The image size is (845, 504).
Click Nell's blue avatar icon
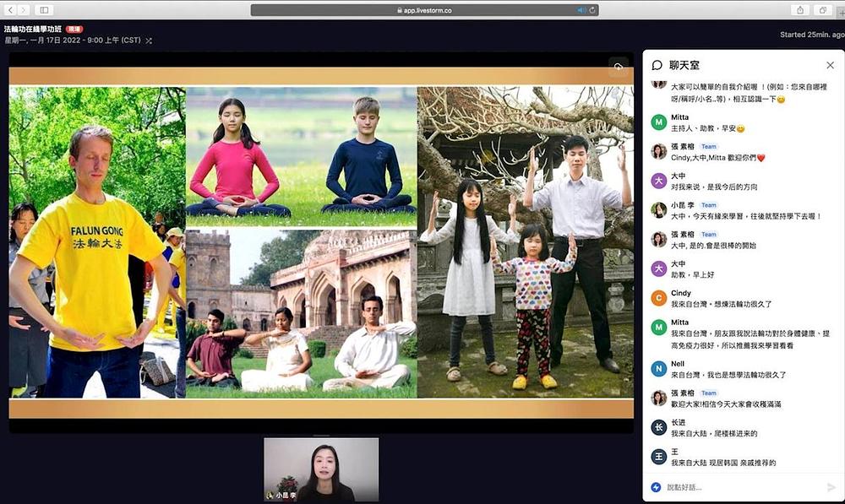[658, 368]
